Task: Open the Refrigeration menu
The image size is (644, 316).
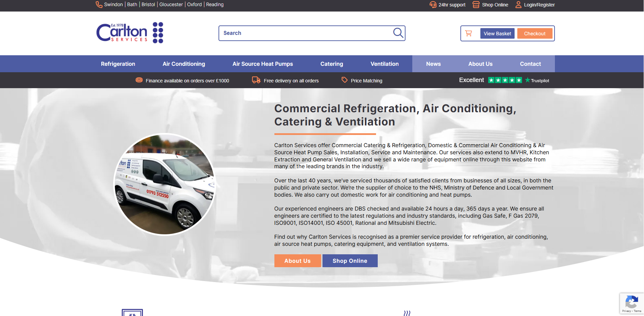Action: [118, 64]
